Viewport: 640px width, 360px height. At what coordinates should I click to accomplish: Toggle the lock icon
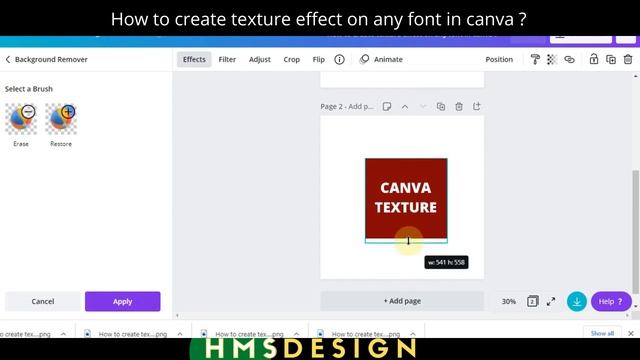tap(593, 60)
